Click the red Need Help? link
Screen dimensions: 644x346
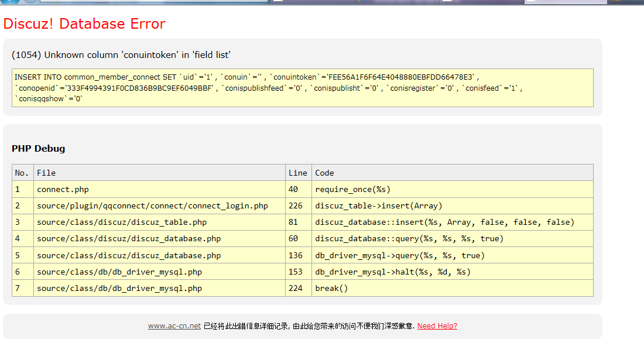click(x=437, y=326)
